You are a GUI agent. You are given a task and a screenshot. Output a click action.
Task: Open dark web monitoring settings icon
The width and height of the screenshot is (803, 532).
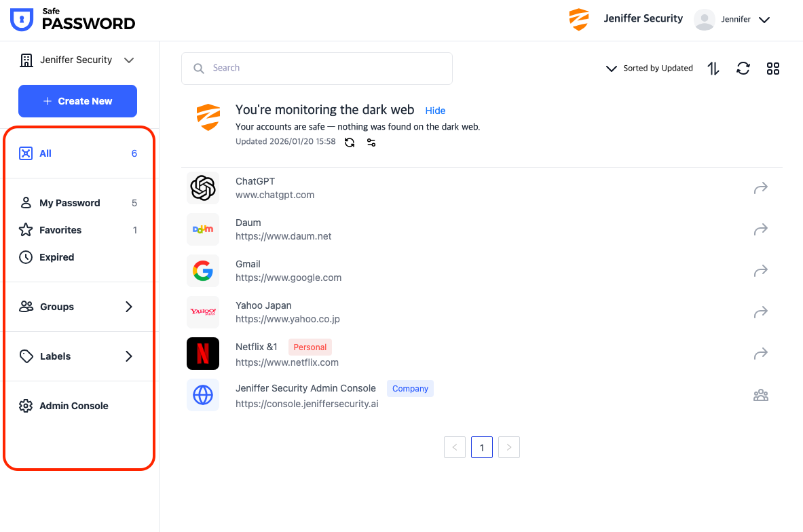tap(371, 142)
